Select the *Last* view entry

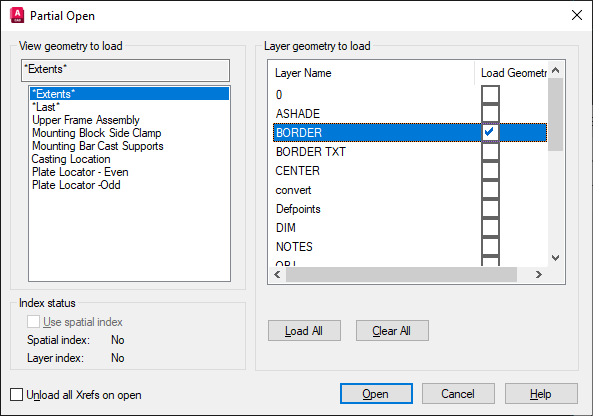pyautogui.click(x=46, y=107)
